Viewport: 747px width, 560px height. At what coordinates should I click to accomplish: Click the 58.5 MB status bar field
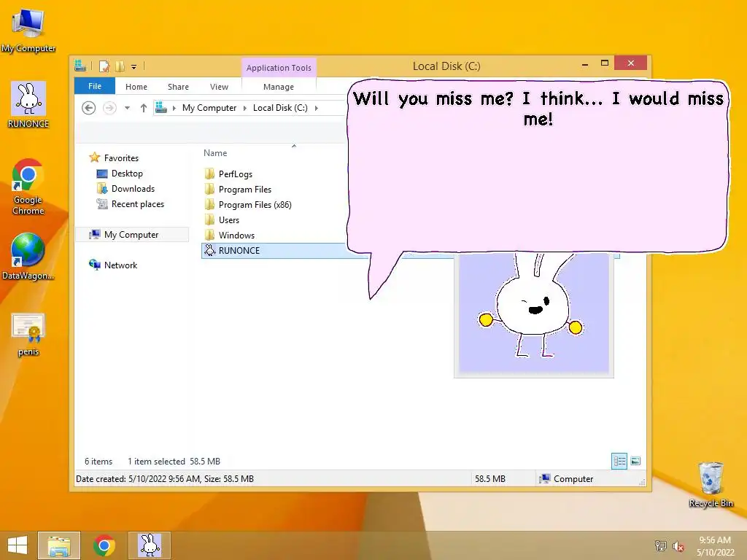(489, 478)
